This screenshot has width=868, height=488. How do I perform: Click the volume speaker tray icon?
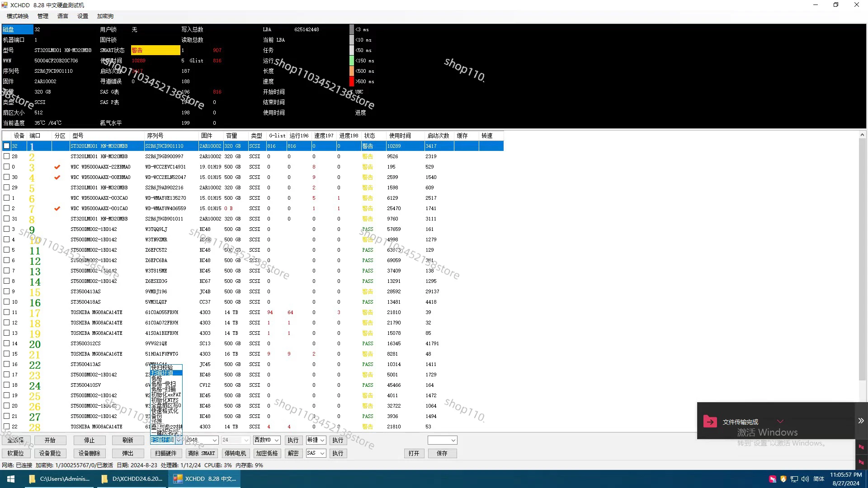click(805, 479)
